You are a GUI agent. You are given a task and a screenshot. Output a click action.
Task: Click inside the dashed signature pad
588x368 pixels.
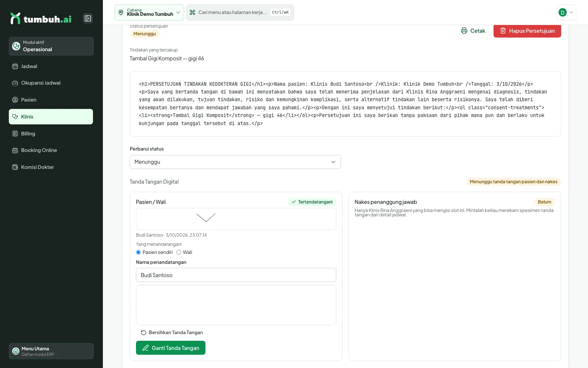point(236,305)
